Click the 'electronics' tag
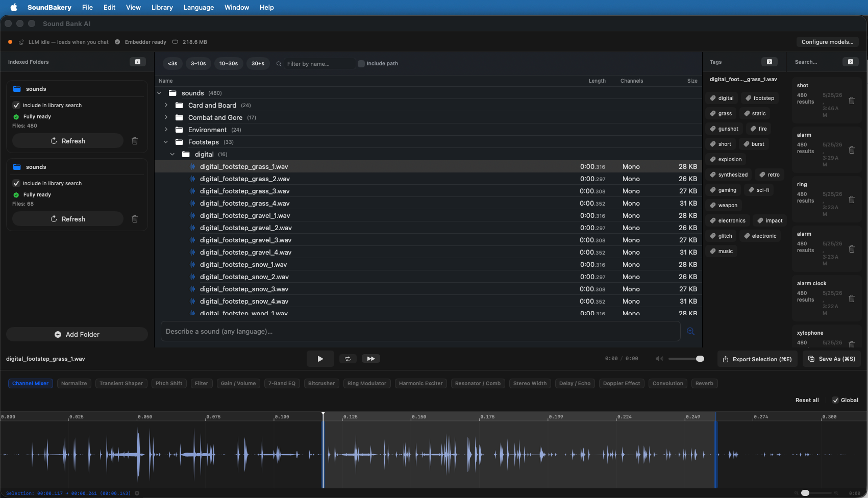Viewport: 868px width, 498px height. [x=728, y=220]
